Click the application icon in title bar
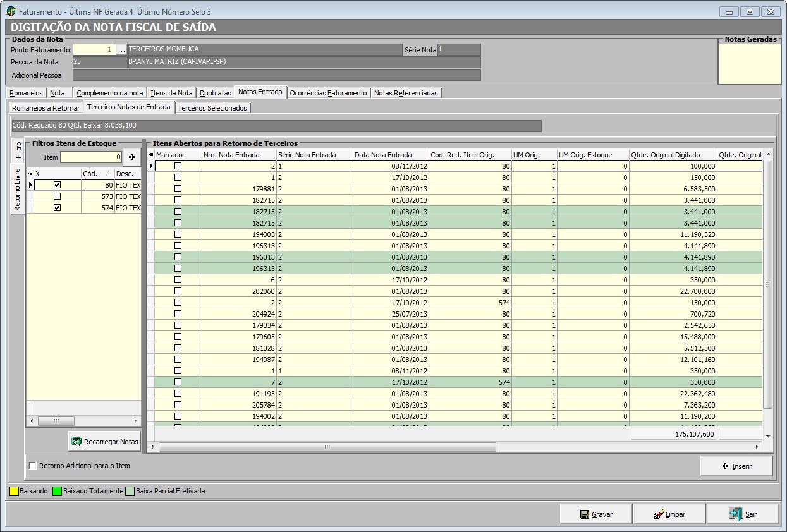 11,11
